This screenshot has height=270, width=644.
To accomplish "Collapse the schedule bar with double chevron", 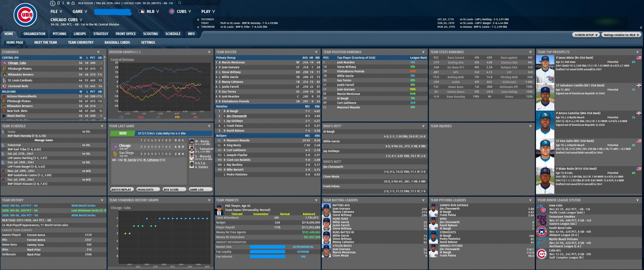I will tap(641, 28).
